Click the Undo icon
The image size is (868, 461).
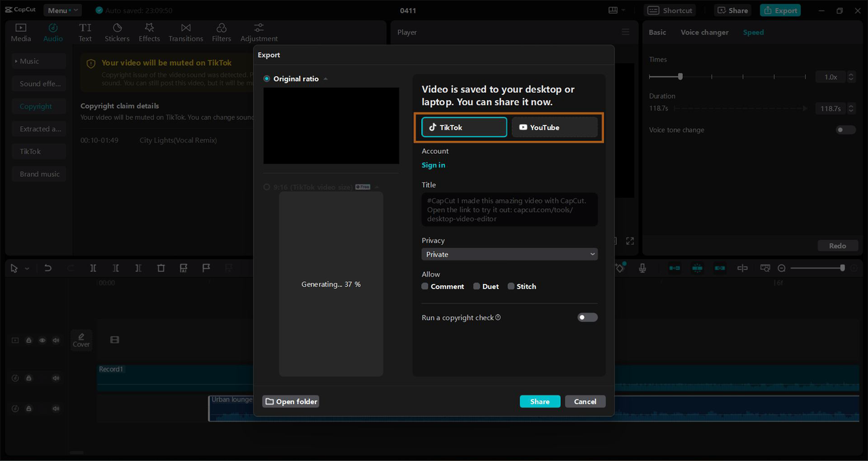(x=47, y=268)
